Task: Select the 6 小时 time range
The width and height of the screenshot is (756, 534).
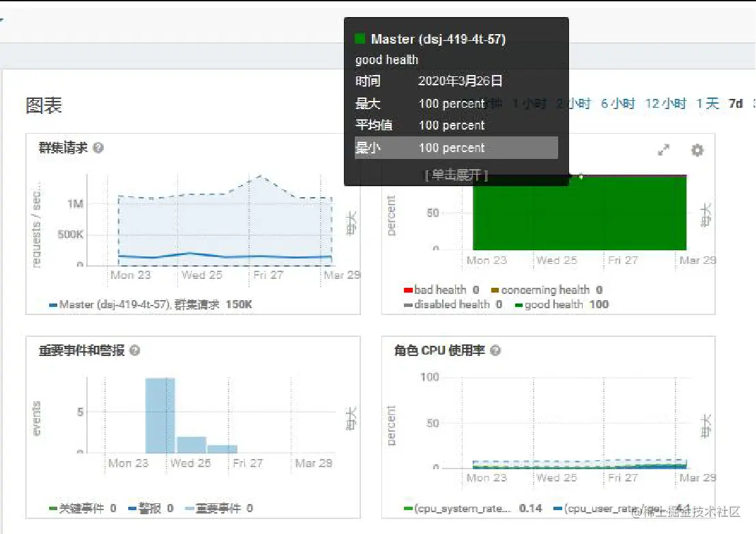Action: click(617, 104)
